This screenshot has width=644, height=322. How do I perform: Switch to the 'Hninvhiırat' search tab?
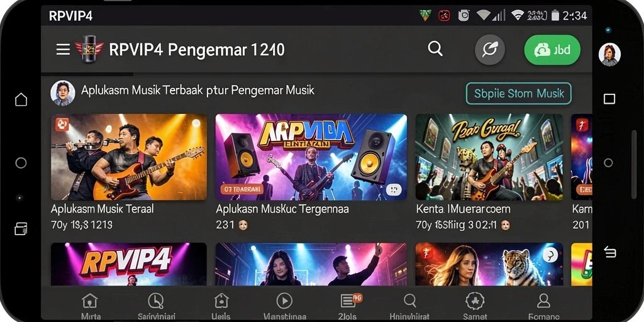pyautogui.click(x=409, y=306)
